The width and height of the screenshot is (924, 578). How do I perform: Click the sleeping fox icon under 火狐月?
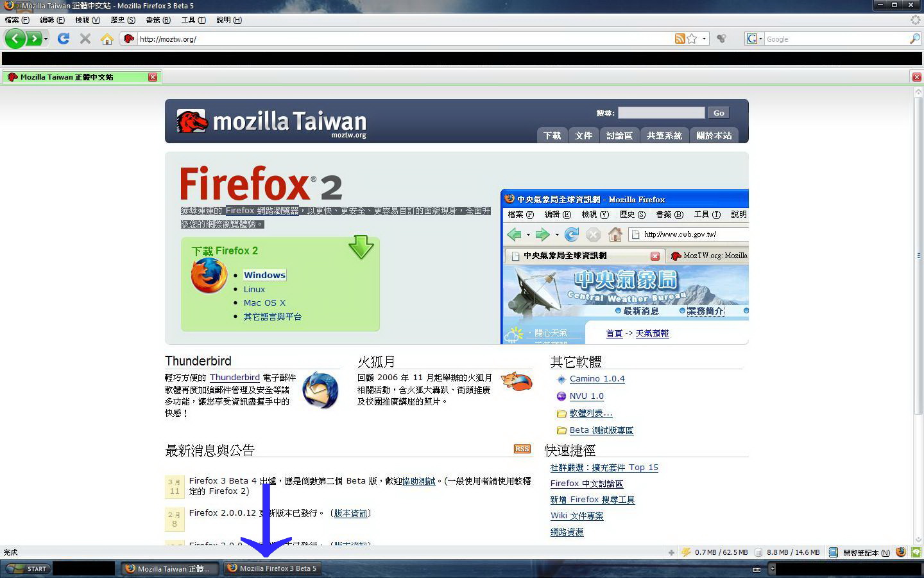(517, 381)
